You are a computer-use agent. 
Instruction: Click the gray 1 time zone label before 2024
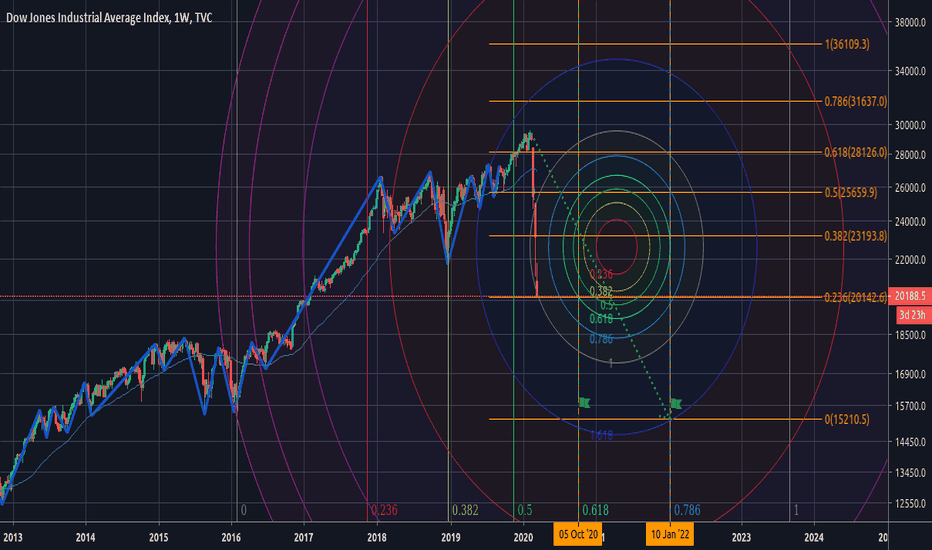pos(796,510)
